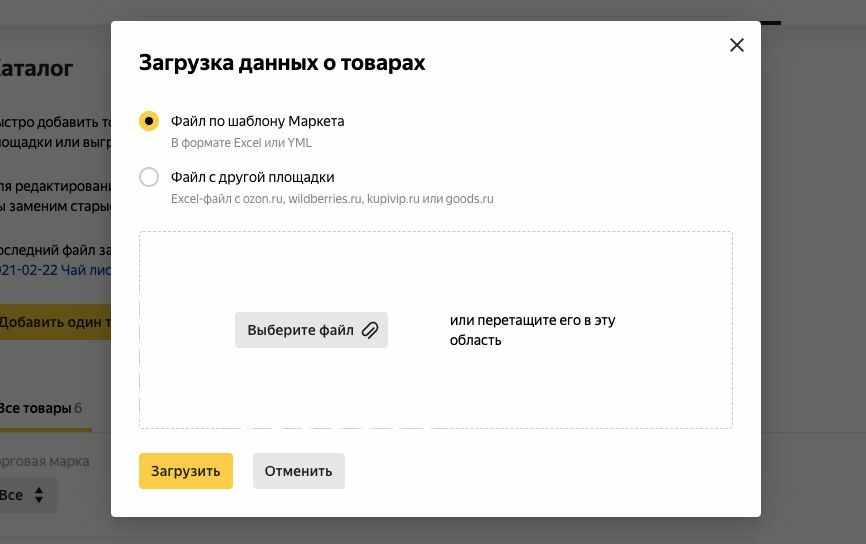This screenshot has height=544, width=866.
Task: Close the product data upload dialog
Action: 737,45
